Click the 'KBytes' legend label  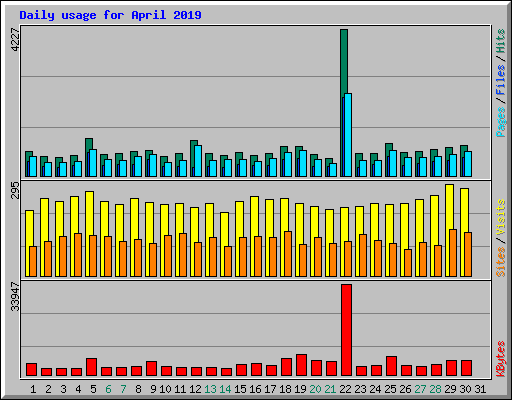[x=501, y=358]
